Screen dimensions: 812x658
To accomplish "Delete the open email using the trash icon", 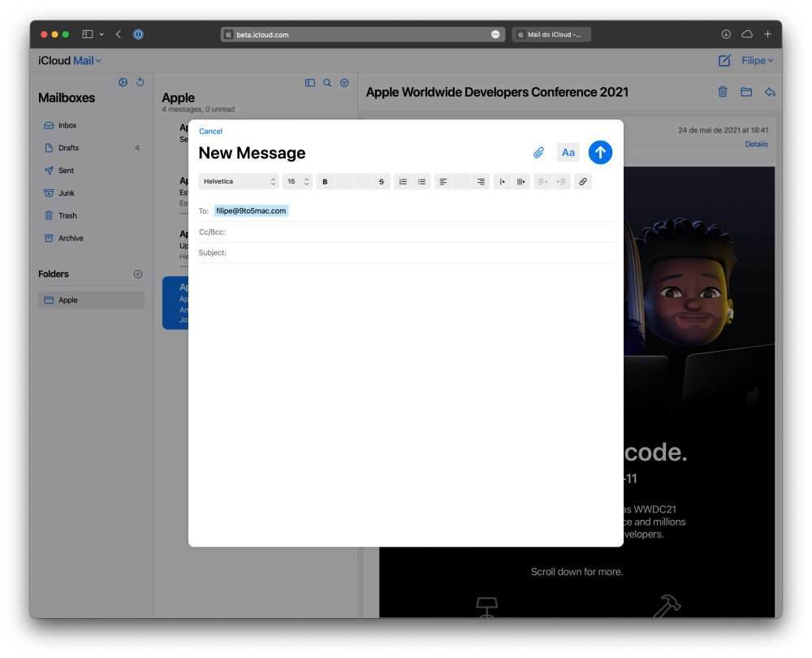I will click(x=722, y=92).
